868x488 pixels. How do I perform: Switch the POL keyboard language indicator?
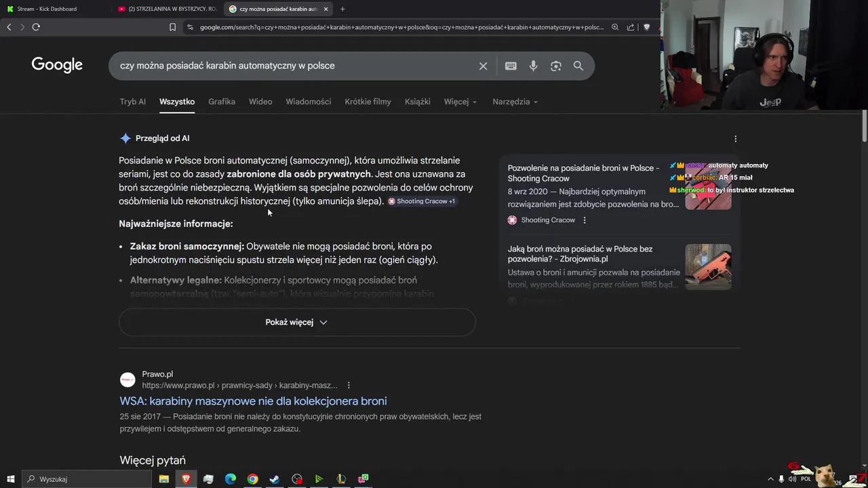point(806,479)
